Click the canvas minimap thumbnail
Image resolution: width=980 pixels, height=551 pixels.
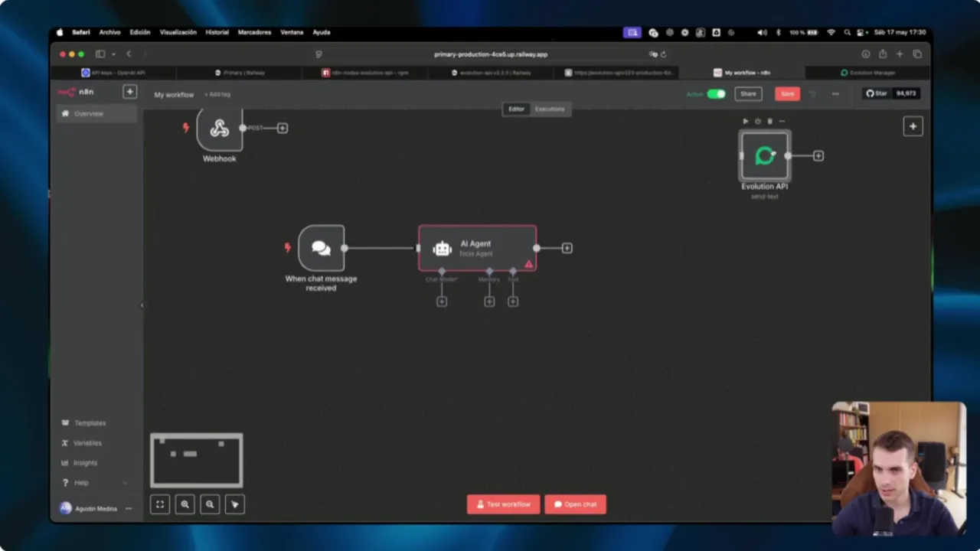click(x=197, y=460)
